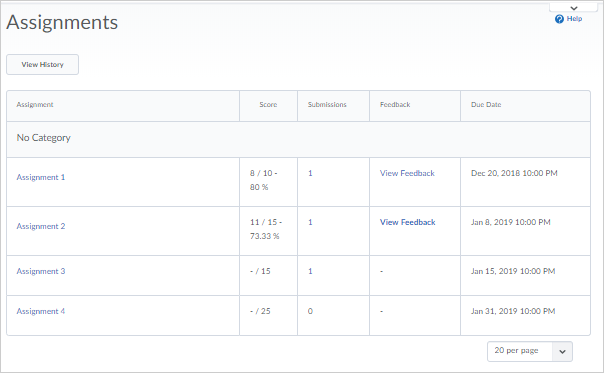Open Assignment 2 link
604x373 pixels.
point(41,226)
